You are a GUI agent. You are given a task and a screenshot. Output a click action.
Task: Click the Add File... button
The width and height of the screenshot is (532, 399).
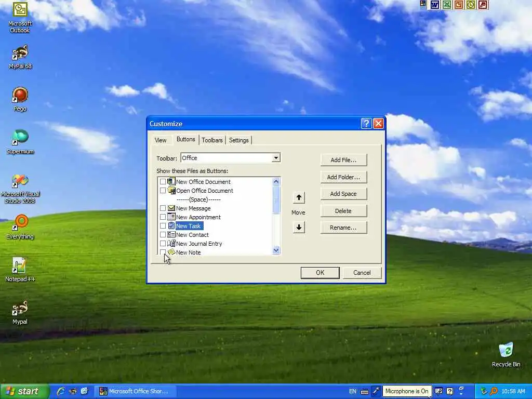(343, 160)
